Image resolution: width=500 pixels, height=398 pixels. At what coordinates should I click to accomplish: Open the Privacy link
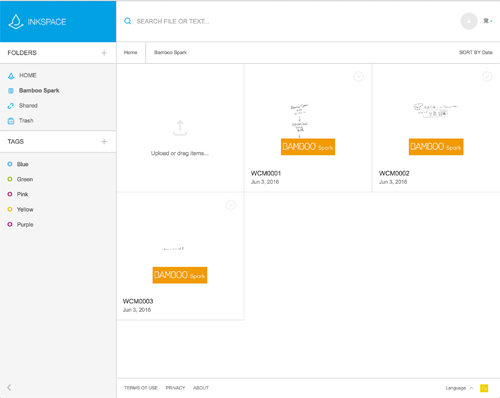click(x=175, y=388)
